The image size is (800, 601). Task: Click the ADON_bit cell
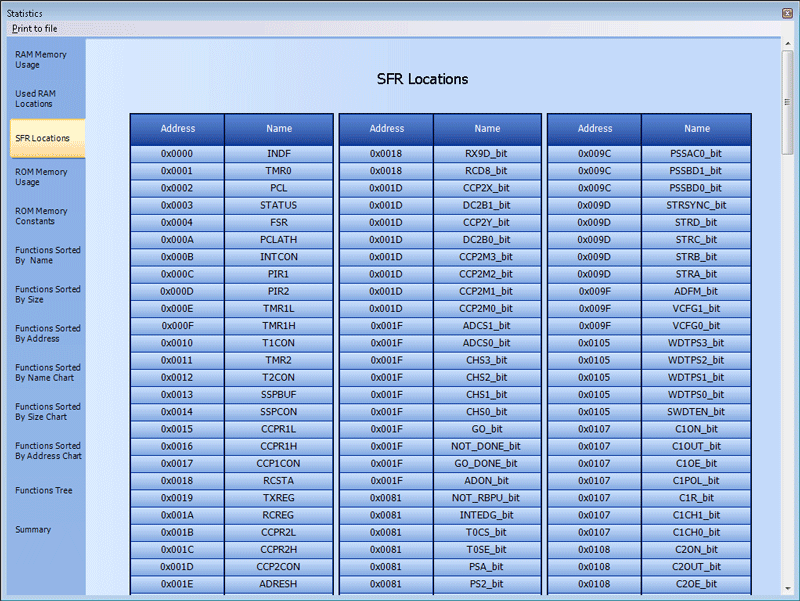487,481
